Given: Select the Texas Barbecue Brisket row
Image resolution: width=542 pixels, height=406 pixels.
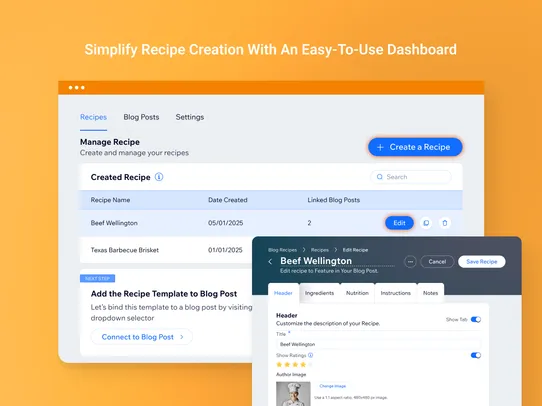Looking at the screenshot, I should [166, 250].
